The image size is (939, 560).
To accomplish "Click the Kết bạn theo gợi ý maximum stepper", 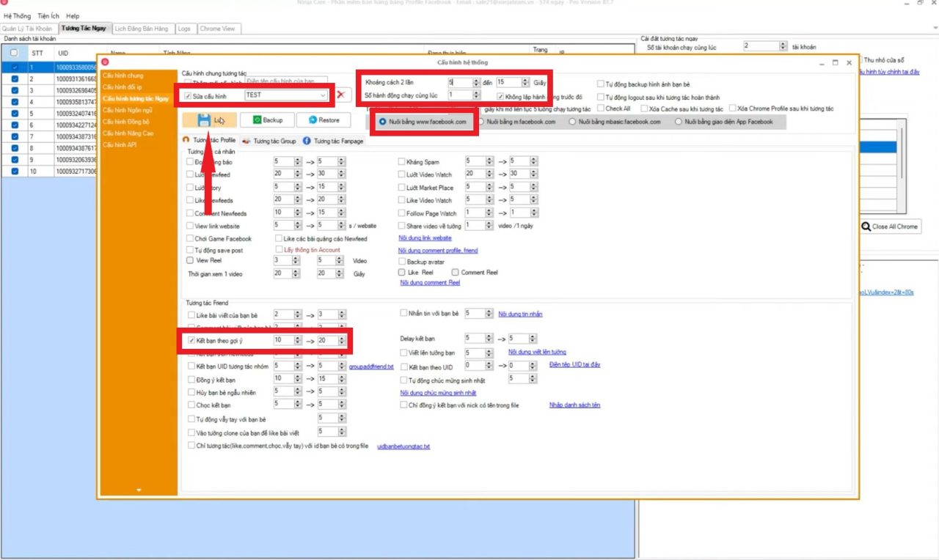I will [342, 340].
